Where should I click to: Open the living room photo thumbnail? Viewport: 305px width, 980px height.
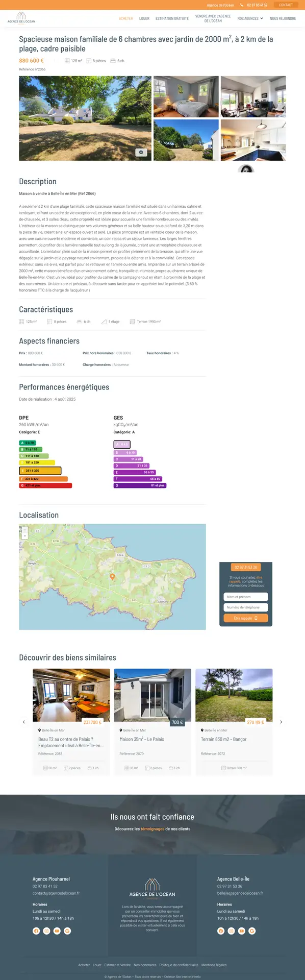tap(253, 97)
